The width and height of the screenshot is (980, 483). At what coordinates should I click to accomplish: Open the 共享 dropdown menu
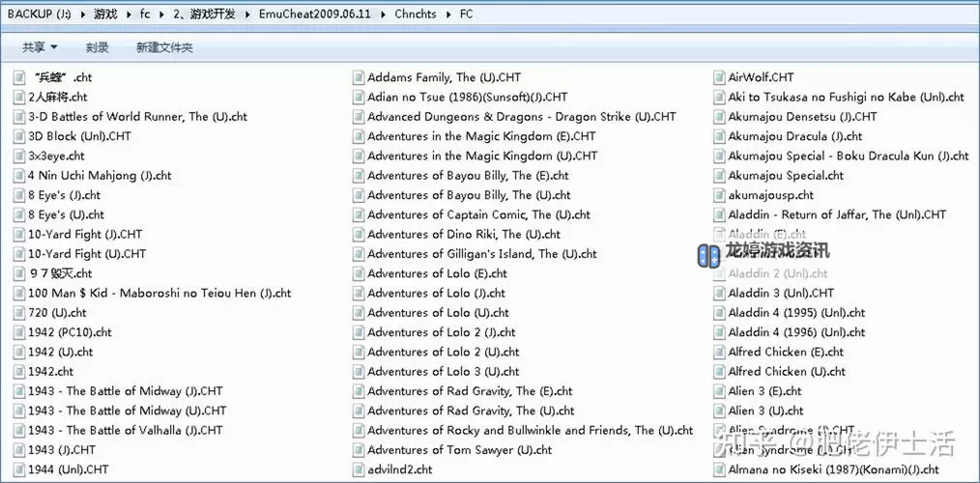40,47
